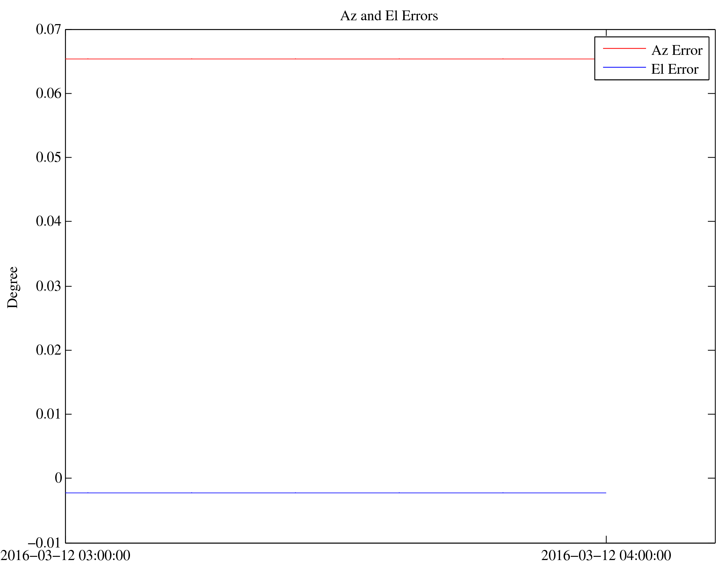This screenshot has height=588, width=725.
Task: Click the 0.03 y-axis tick label
Action: point(48,286)
